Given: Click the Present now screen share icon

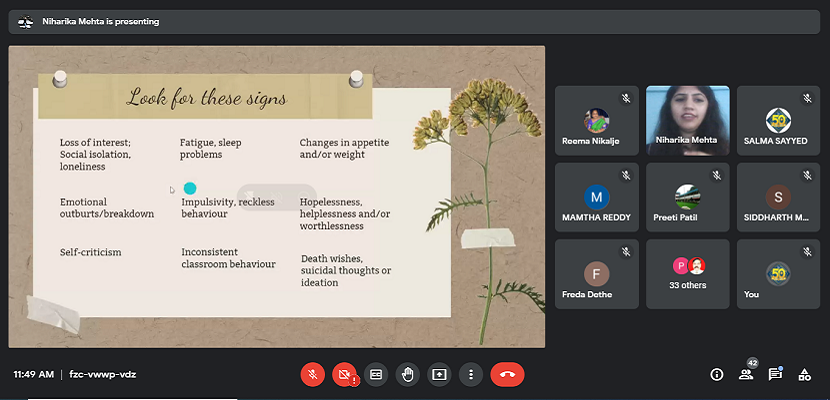Looking at the screenshot, I should tap(439, 374).
